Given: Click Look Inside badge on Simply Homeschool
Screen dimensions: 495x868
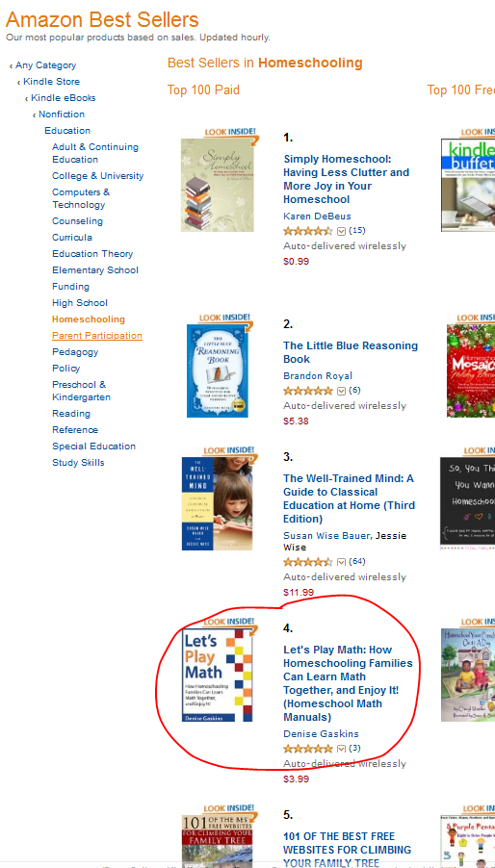Looking at the screenshot, I should (x=230, y=133).
